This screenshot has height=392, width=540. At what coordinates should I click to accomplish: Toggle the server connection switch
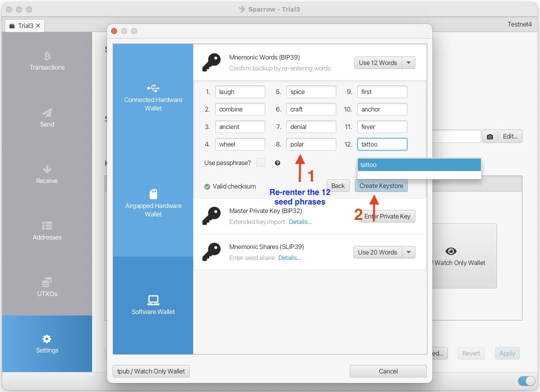coord(526,380)
